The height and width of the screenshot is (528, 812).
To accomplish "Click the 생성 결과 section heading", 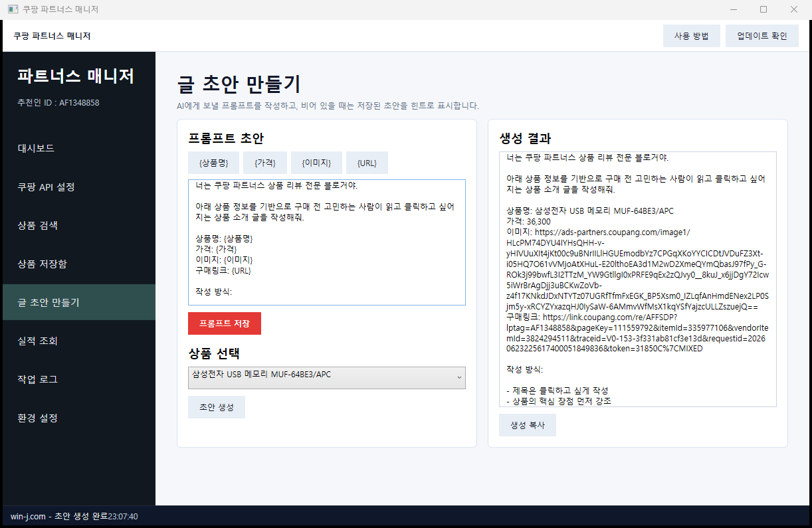I will click(525, 138).
